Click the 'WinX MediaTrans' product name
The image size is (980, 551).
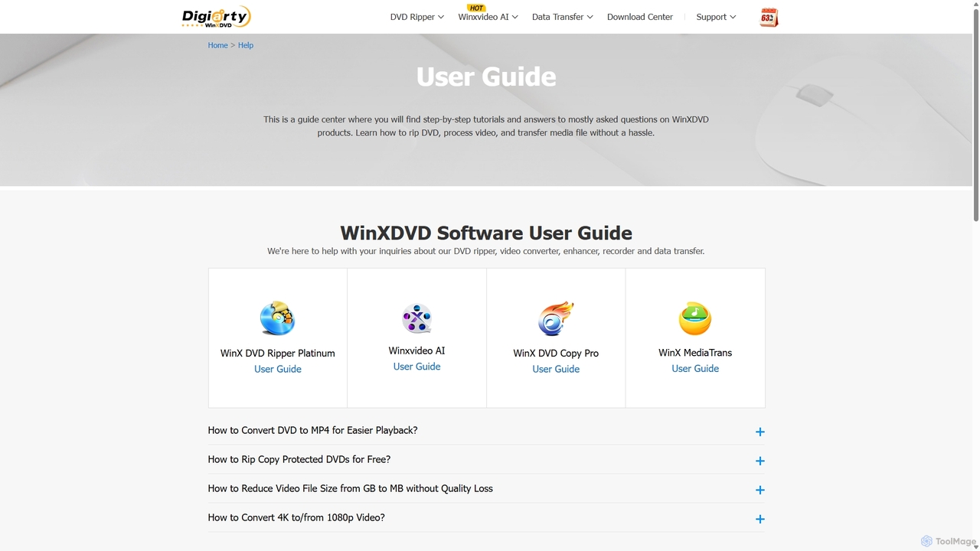(x=695, y=353)
